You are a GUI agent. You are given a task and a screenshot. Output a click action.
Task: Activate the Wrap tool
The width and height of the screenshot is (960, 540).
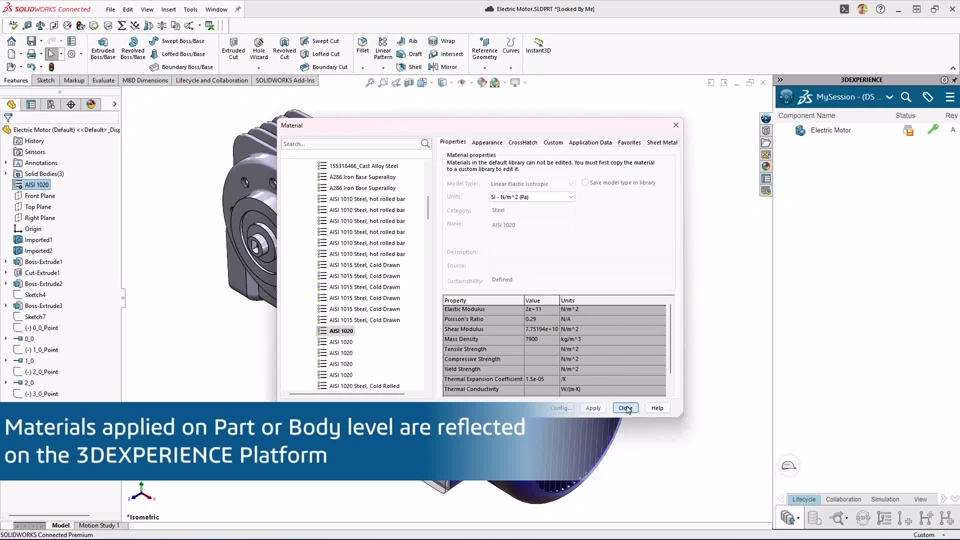441,41
